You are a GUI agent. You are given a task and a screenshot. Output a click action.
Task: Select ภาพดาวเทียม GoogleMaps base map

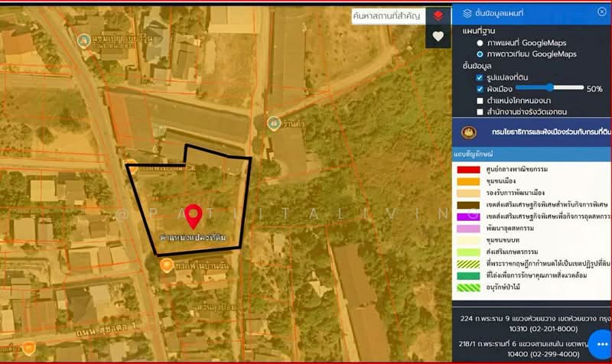(480, 54)
